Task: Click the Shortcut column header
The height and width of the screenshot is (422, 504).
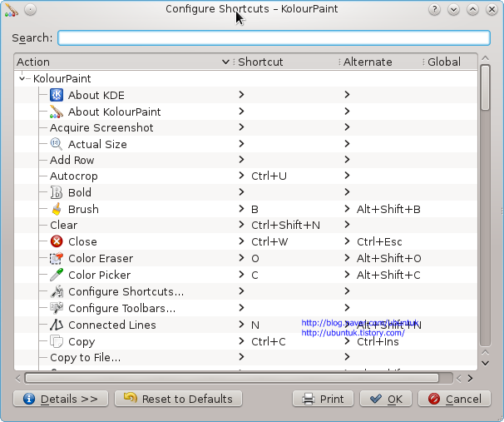Action: tap(286, 62)
